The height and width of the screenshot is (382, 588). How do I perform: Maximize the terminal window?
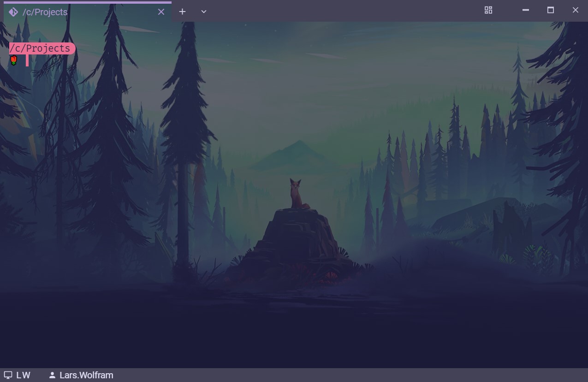coord(550,10)
